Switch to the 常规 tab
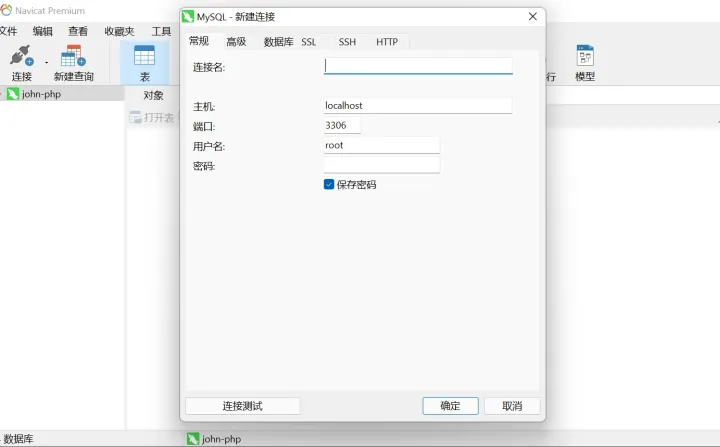 [199, 41]
